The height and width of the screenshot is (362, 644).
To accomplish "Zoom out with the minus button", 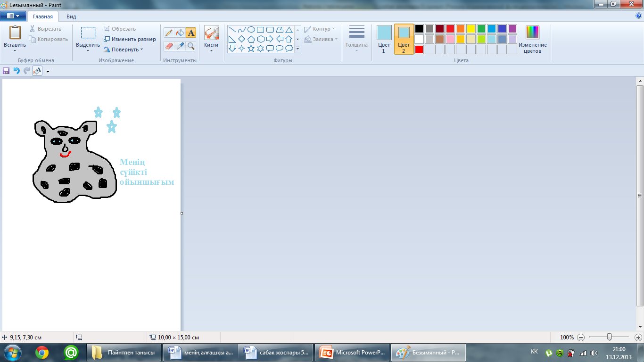I will 581,337.
